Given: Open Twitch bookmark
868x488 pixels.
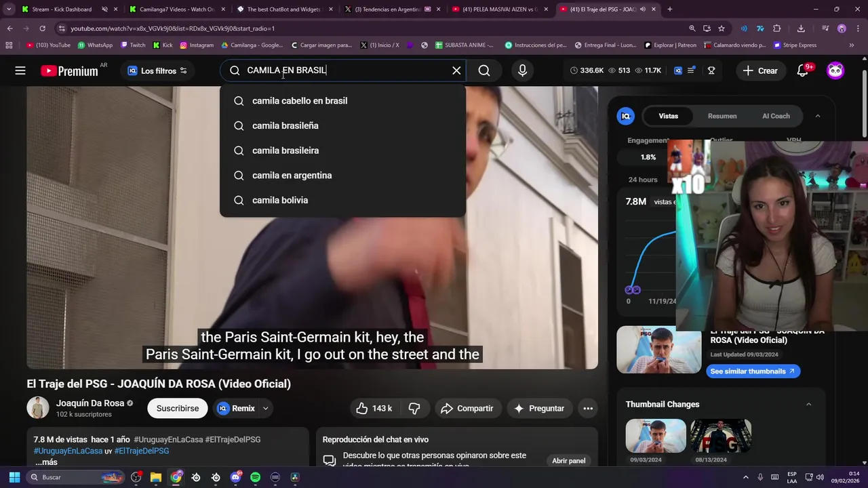Looking at the screenshot, I should [133, 45].
